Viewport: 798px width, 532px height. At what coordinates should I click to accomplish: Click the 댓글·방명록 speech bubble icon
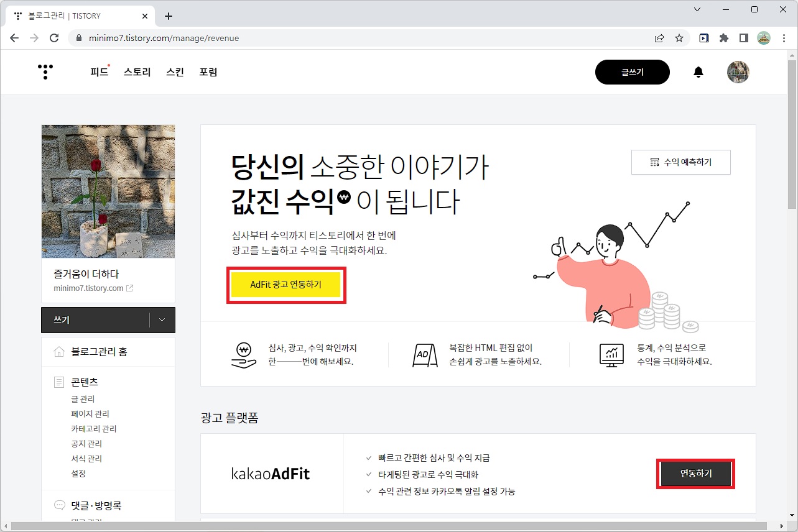59,505
